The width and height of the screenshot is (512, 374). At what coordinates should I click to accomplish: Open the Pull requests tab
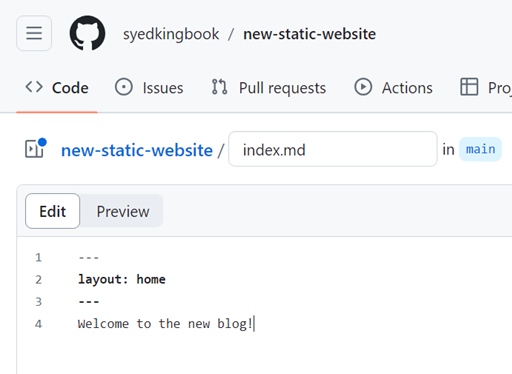(269, 88)
